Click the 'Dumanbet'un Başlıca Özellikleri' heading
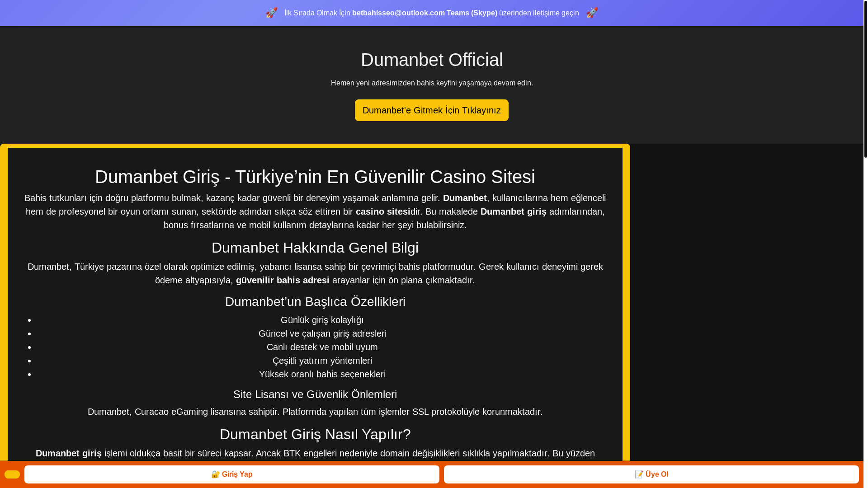The height and width of the screenshot is (488, 868). point(315,301)
